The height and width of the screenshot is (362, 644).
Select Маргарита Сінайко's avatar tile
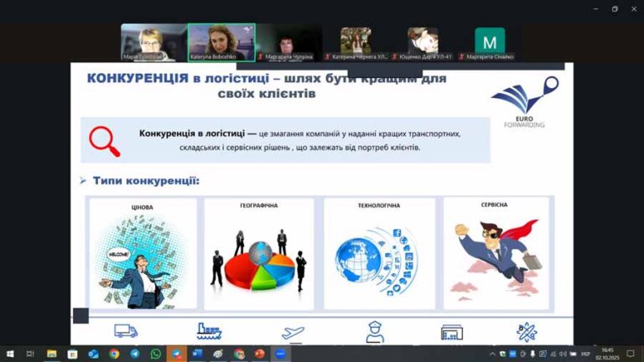(490, 42)
